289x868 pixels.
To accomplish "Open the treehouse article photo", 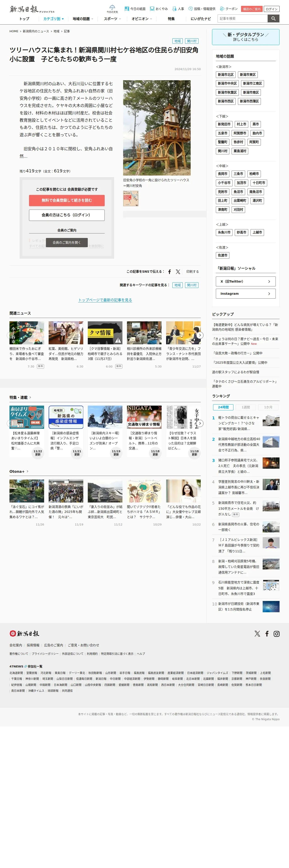I will pos(157,128).
